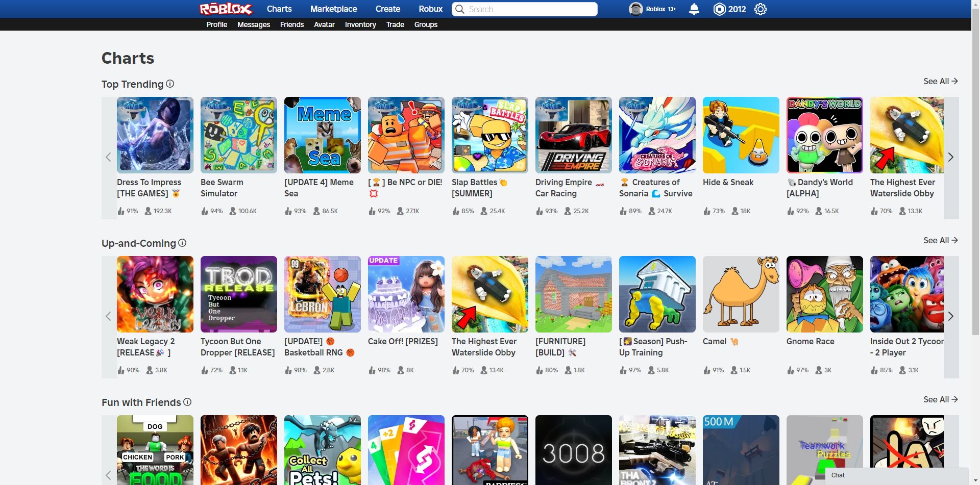Show info for Up-and-Coming
980x485 pixels.
tap(182, 243)
